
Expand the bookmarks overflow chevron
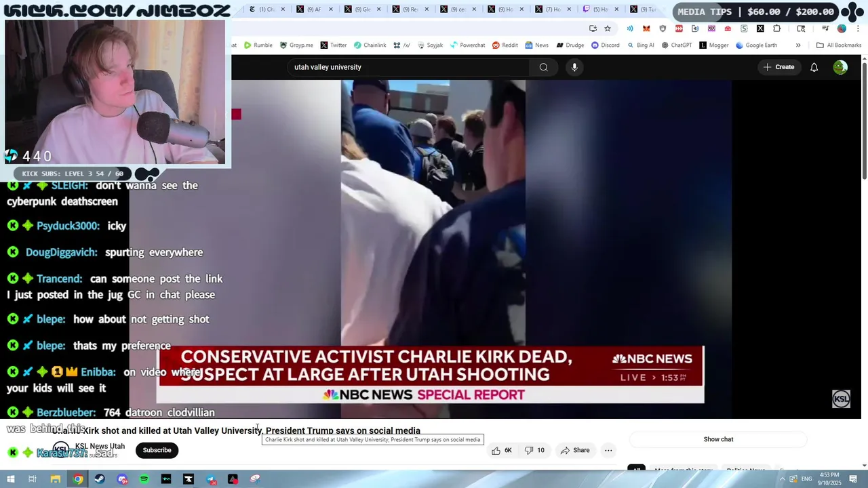tap(798, 45)
